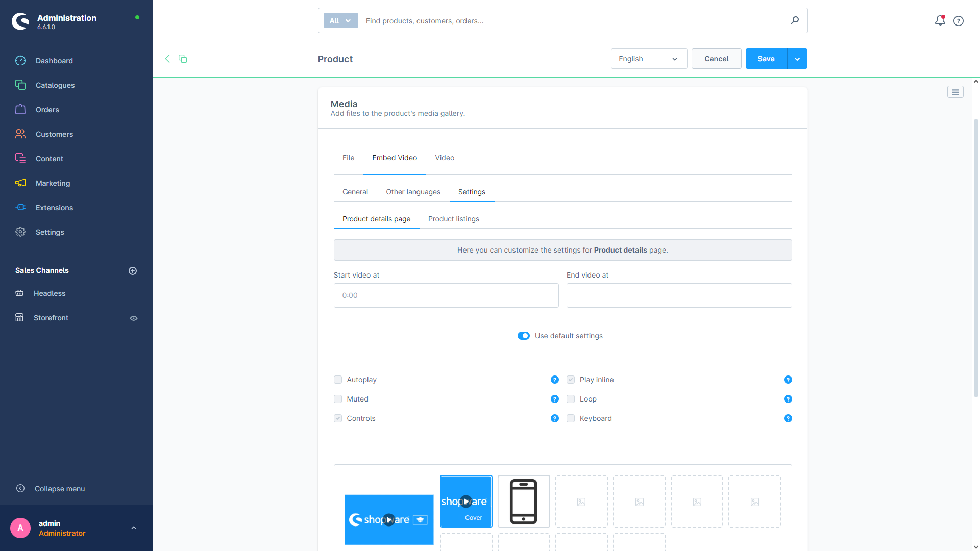
Task: Click the admin avatar circle
Action: (x=20, y=528)
